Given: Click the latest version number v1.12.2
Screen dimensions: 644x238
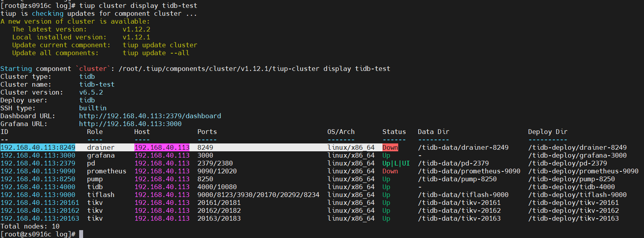Looking at the screenshot, I should tap(136, 29).
